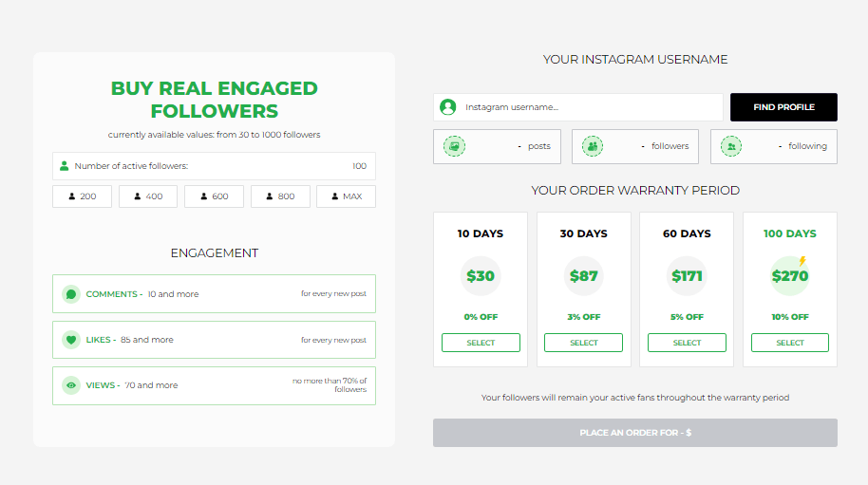Click the followers group icon

pyautogui.click(x=593, y=146)
